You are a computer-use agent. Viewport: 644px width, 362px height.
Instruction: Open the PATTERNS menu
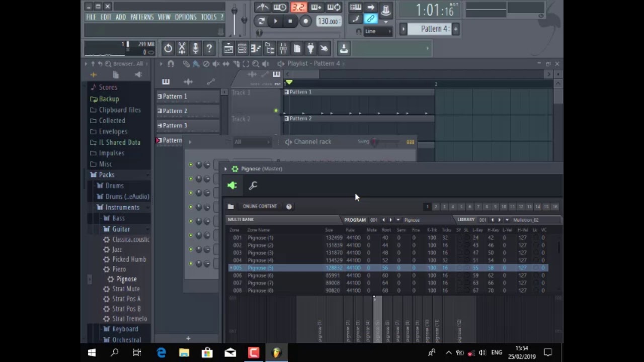(x=142, y=17)
